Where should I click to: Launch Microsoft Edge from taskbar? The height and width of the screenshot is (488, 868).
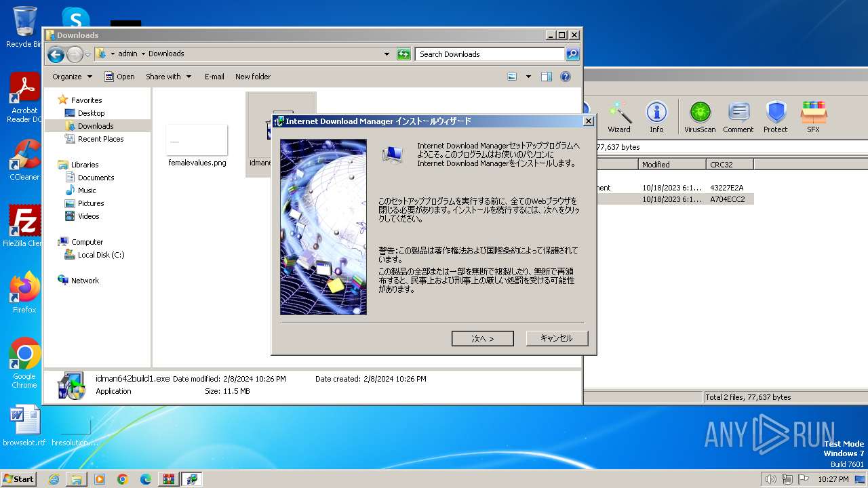pos(146,479)
